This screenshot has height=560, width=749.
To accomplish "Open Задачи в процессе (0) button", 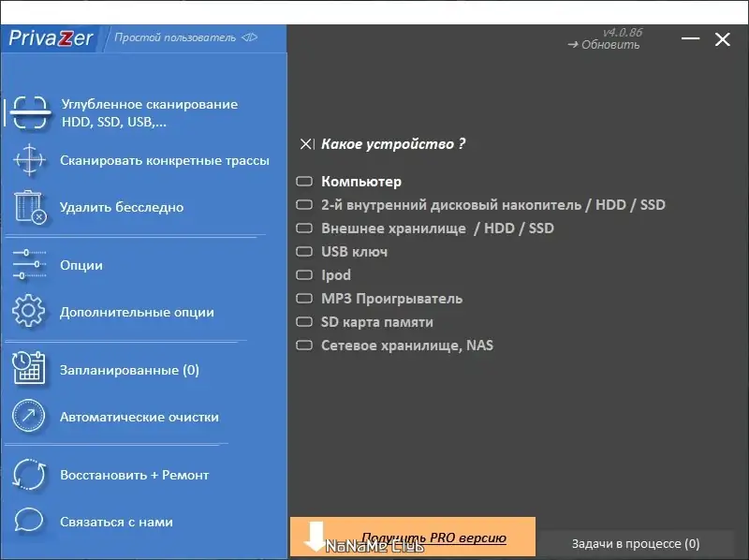I will (636, 544).
